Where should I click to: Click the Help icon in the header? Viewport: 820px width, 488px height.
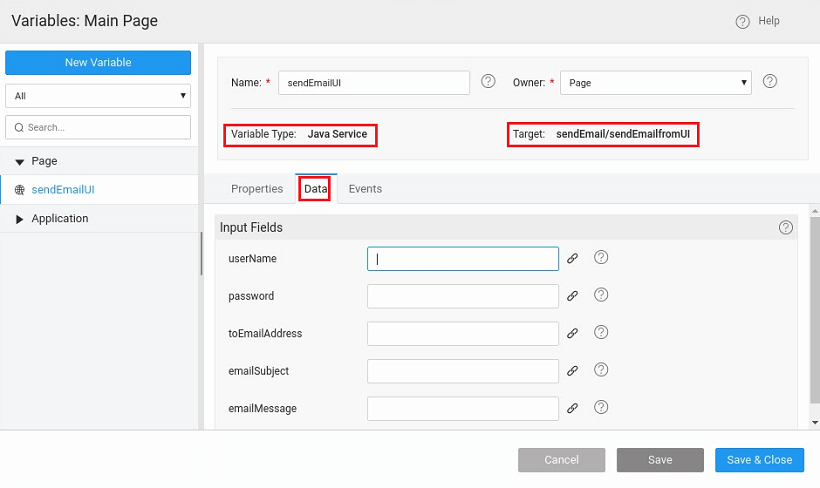click(742, 21)
